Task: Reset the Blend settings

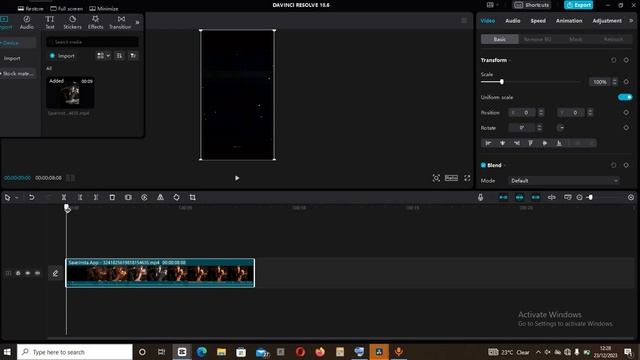Action: tap(613, 165)
